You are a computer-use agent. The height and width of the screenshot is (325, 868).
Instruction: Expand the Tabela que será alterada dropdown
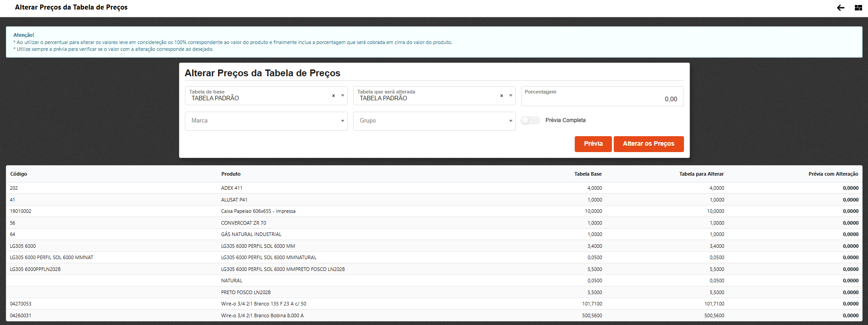click(511, 96)
